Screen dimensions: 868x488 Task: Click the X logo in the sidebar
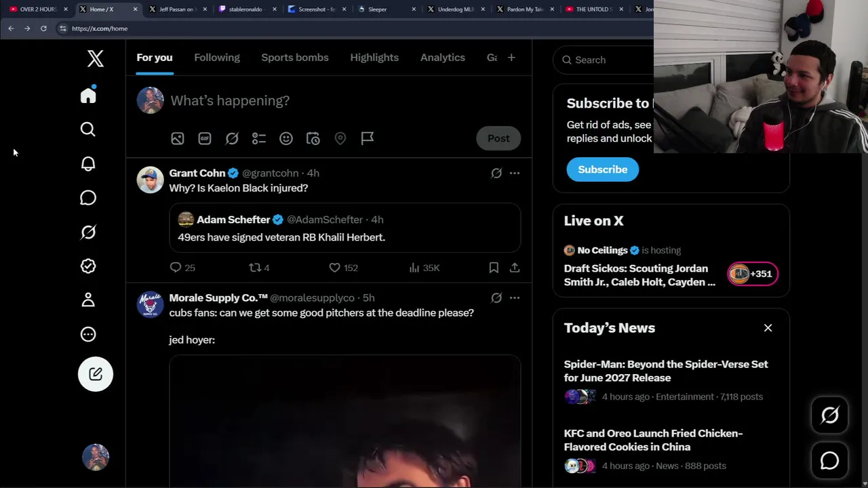(96, 59)
